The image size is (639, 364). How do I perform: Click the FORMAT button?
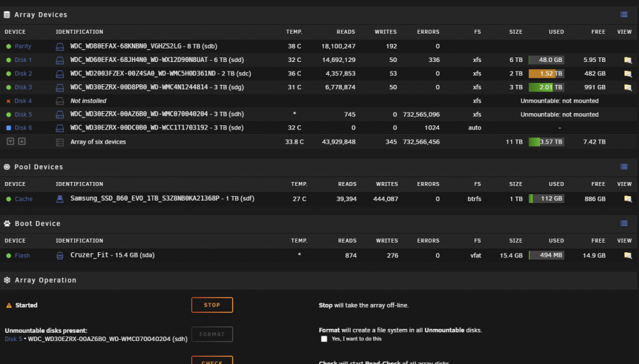coord(212,334)
